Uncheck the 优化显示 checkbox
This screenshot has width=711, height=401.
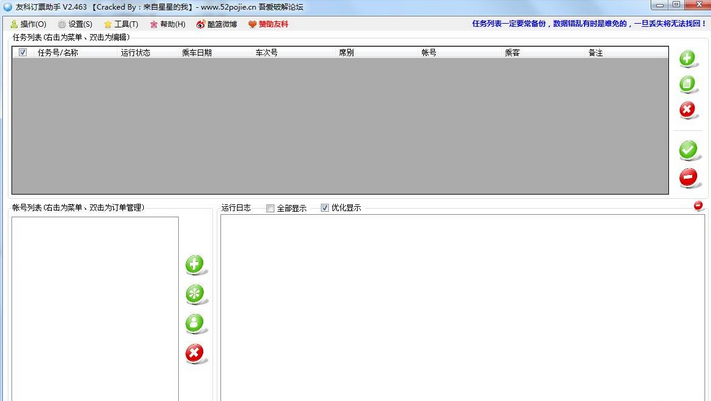coord(325,208)
